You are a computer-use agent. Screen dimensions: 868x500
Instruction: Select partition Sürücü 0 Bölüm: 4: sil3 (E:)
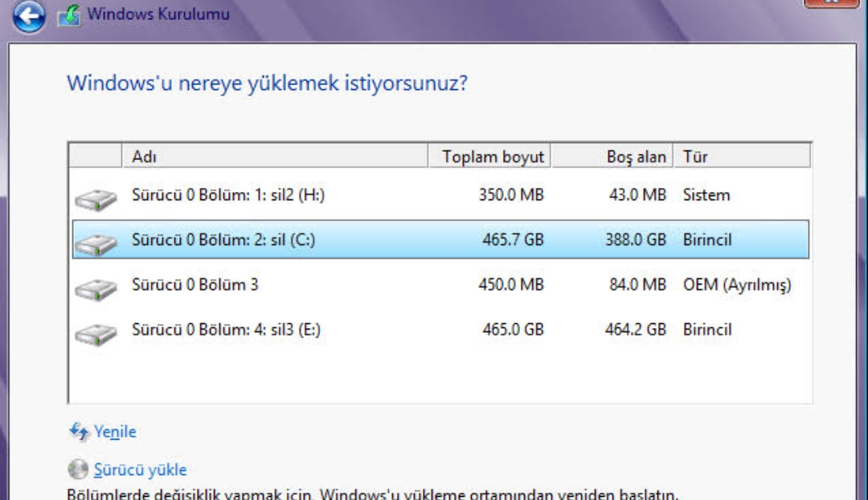(440, 330)
